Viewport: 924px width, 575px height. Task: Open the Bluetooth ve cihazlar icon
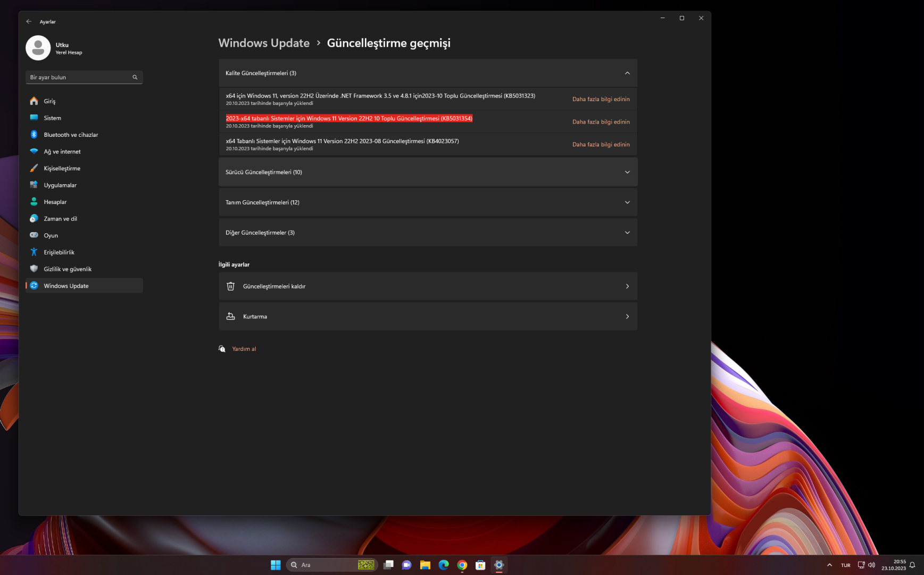pos(34,135)
